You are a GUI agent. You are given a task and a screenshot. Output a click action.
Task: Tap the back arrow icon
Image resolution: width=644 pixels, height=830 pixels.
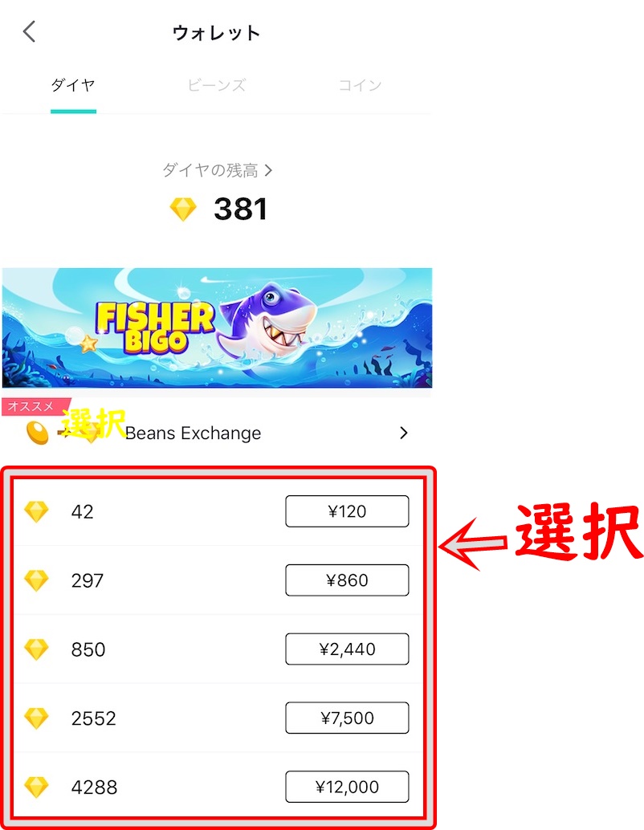30,31
